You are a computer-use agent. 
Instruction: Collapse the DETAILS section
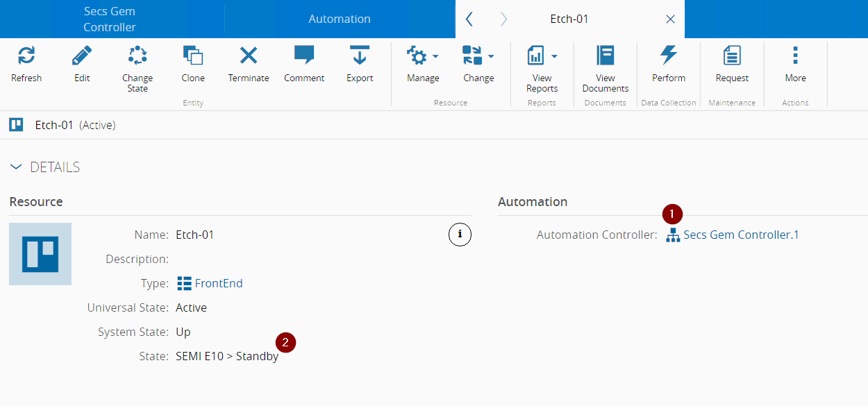click(16, 167)
